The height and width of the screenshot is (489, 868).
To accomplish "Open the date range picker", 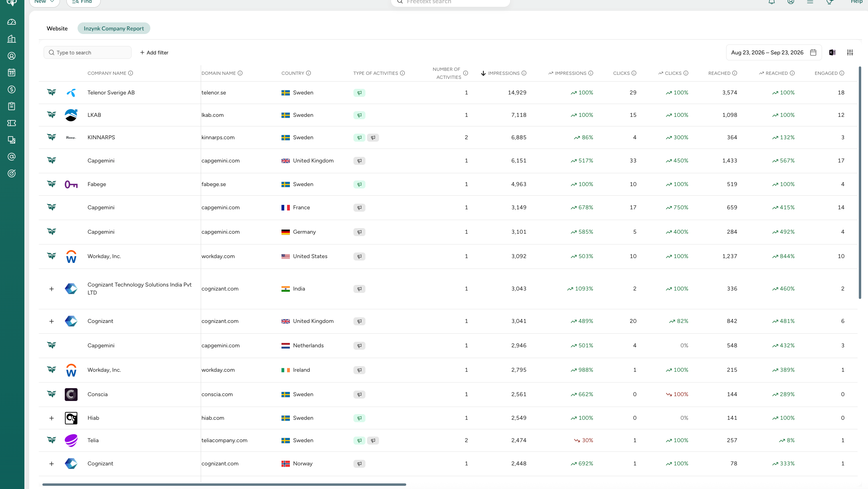I will [774, 52].
